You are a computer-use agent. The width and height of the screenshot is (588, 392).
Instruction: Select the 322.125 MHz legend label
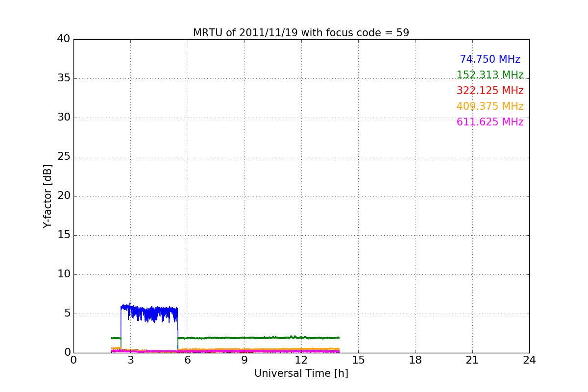(x=490, y=91)
